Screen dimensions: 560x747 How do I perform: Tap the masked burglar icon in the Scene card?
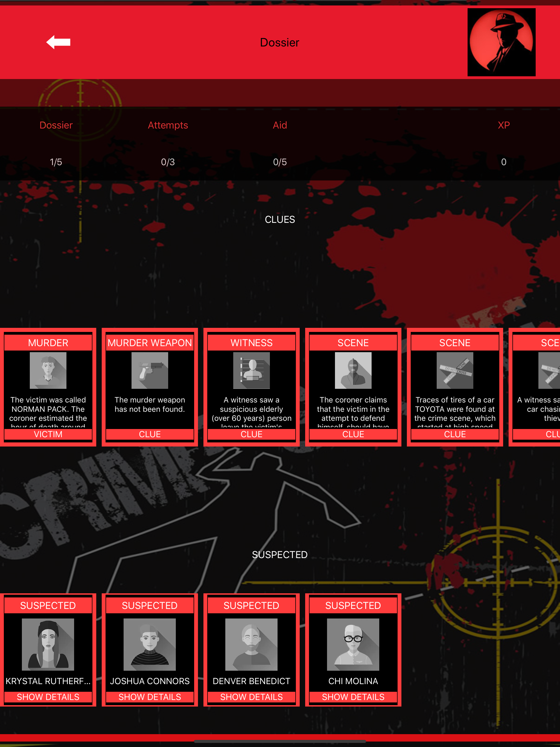[353, 370]
